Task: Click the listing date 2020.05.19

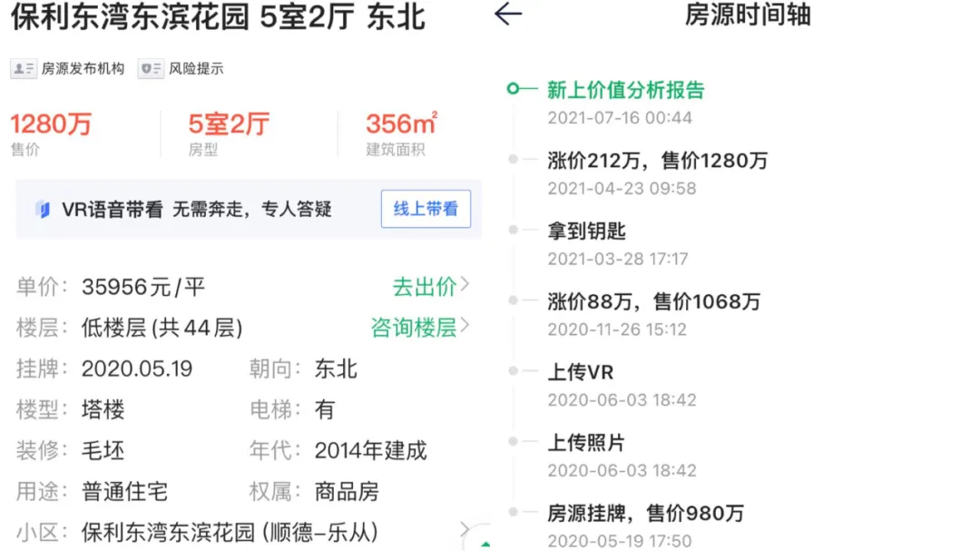Action: pyautogui.click(x=137, y=369)
